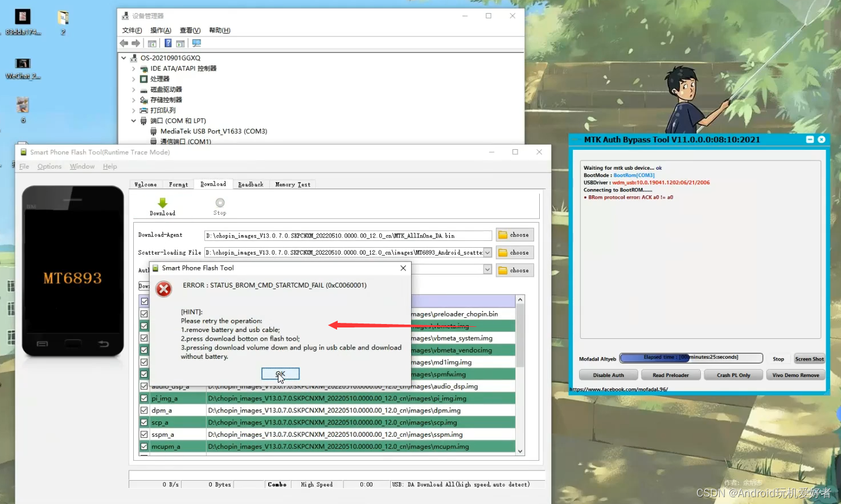Click the action pane icon right of the help icon
This screenshot has height=504, width=841.
point(180,43)
